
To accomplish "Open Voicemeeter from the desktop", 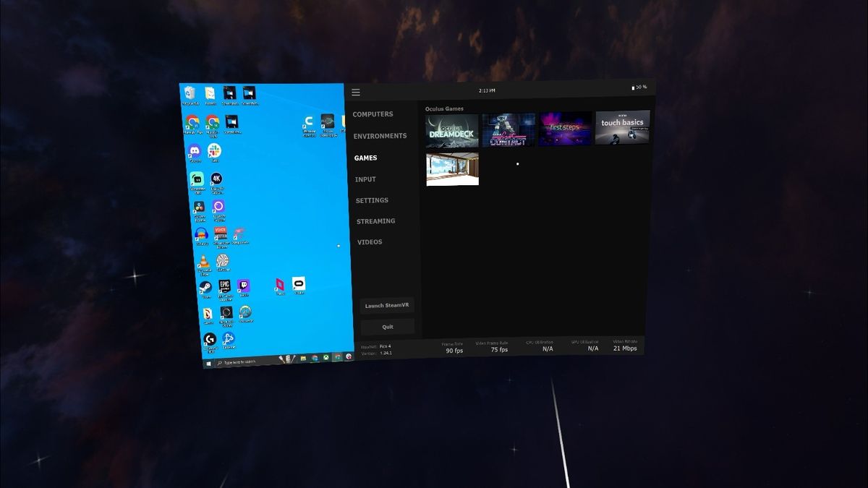I will tap(219, 231).
